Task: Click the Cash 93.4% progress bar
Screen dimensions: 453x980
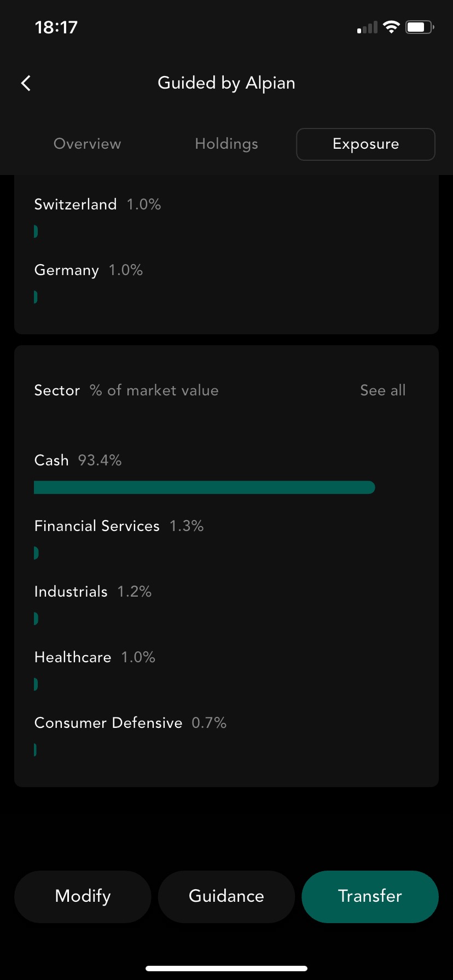Action: point(204,487)
